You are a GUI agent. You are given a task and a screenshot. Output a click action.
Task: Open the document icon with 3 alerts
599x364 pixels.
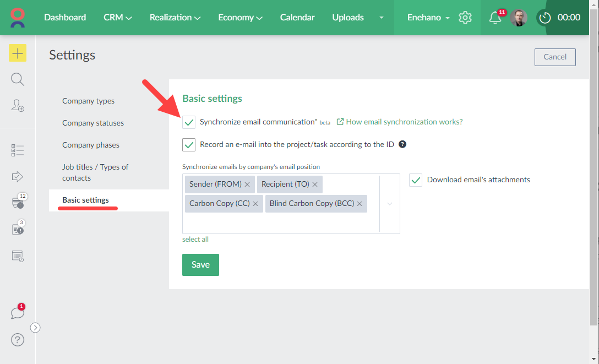[x=17, y=230]
